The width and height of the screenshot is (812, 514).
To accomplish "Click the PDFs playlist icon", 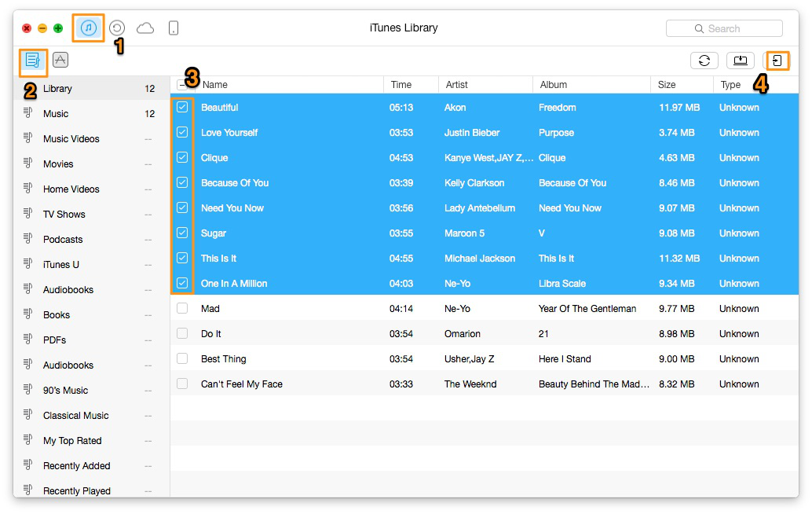I will coord(28,339).
